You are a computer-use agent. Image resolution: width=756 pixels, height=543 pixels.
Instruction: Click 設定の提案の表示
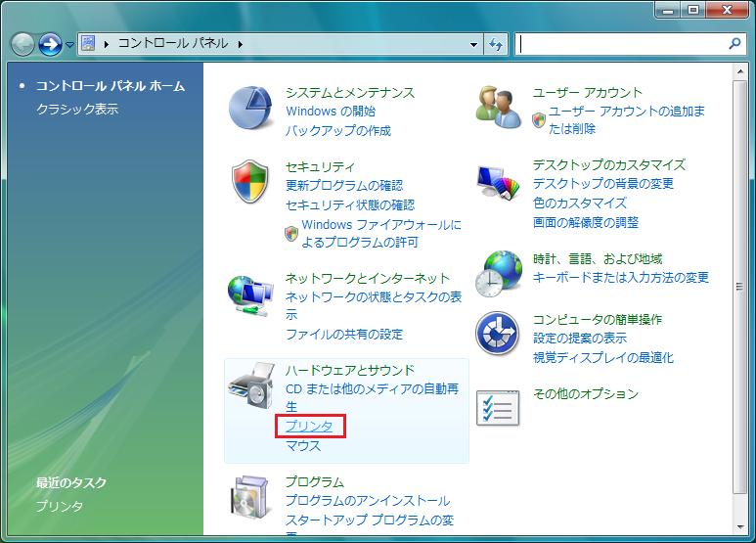pos(580,339)
